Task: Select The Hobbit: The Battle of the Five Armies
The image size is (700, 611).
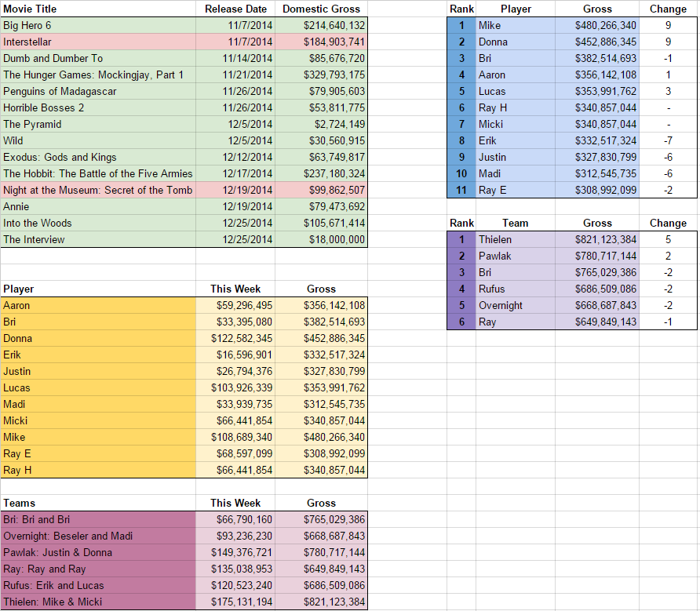Action: coord(98,173)
